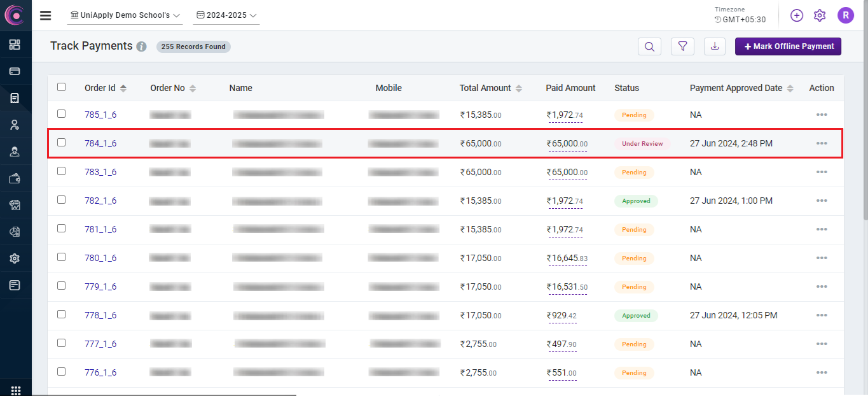
Task: Open the dashboard icon in left sidebar
Action: [x=15, y=45]
